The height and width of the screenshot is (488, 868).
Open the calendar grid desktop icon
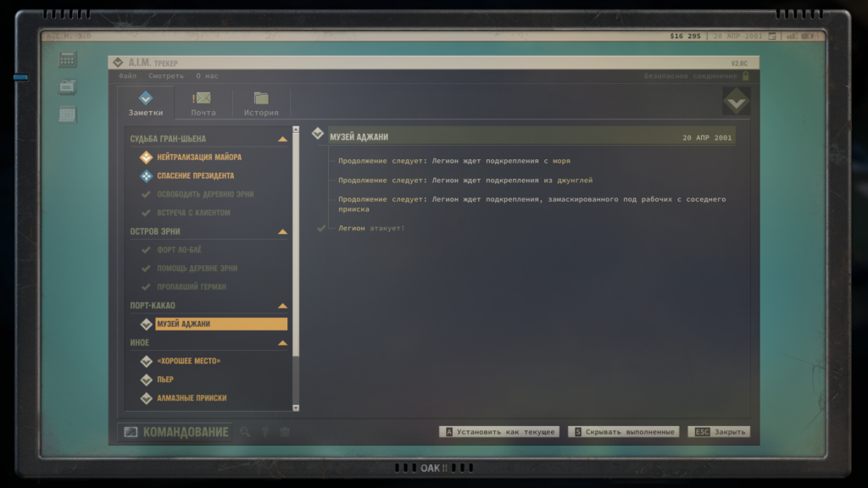(x=68, y=114)
